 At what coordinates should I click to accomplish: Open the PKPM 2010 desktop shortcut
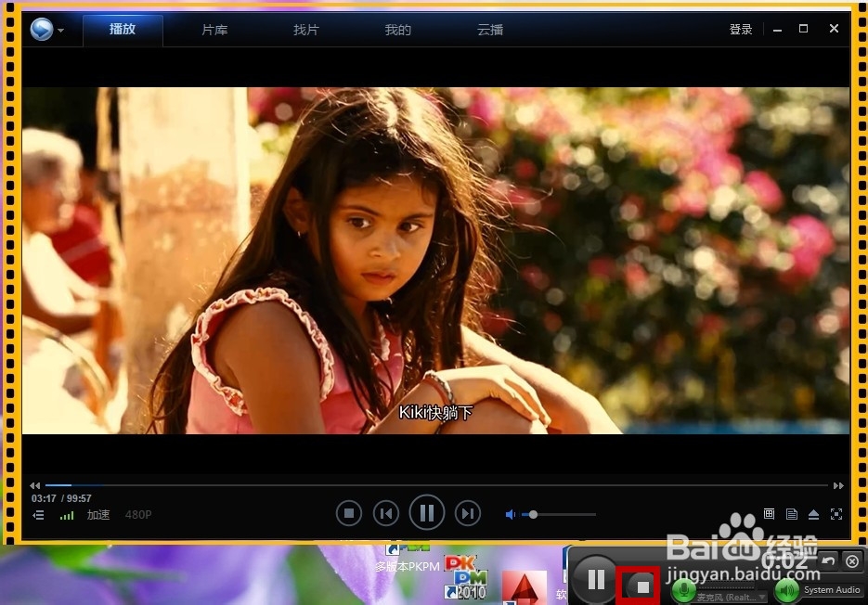tap(465, 578)
